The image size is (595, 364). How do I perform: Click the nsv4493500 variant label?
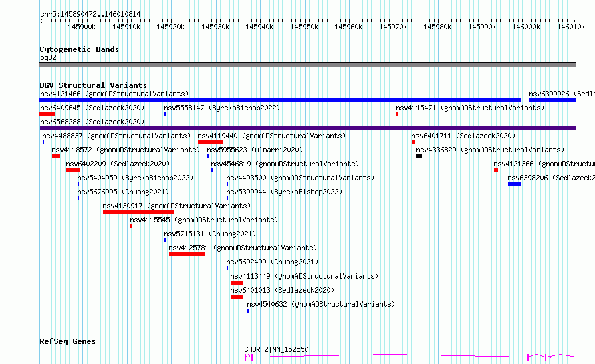(300, 178)
